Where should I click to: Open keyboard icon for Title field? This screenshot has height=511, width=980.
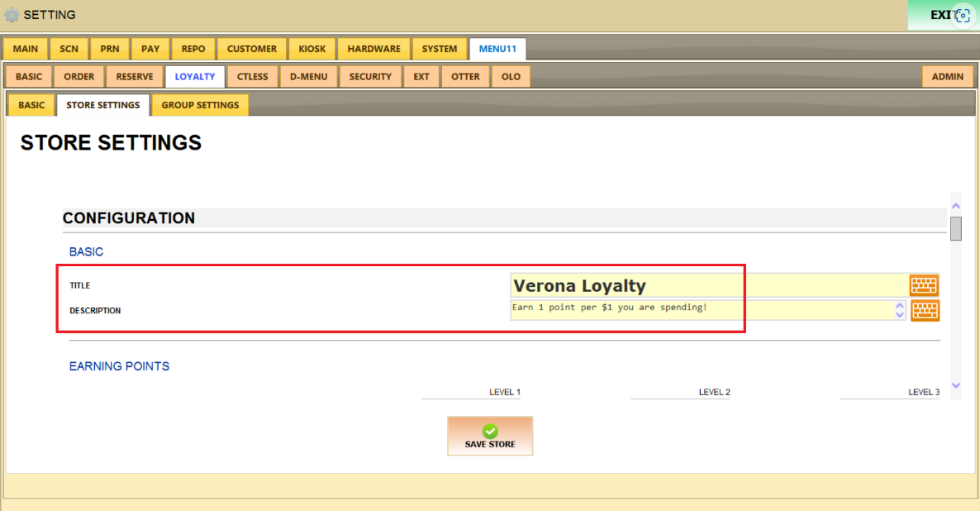coord(924,285)
